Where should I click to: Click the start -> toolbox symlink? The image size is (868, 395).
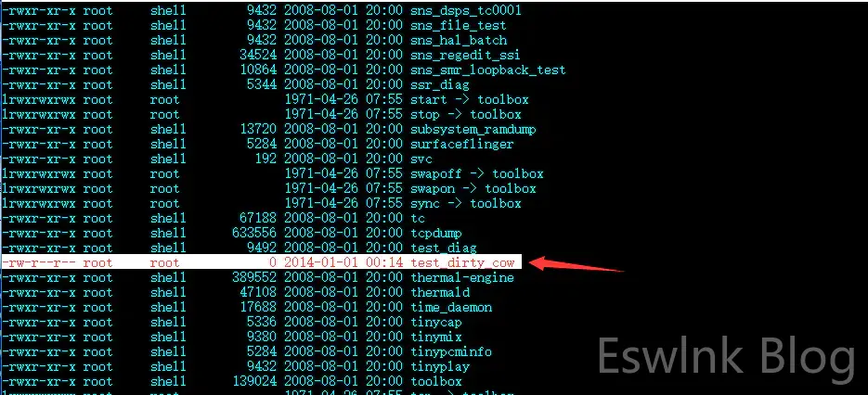pos(470,100)
